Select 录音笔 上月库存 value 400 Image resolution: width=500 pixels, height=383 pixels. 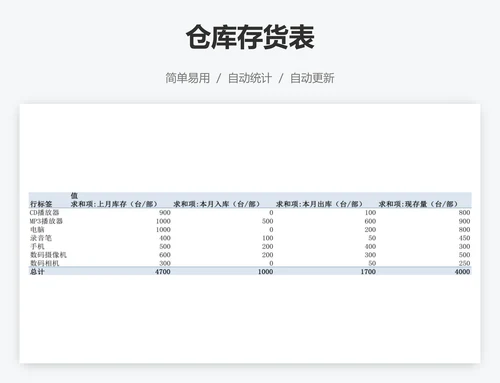(x=165, y=238)
